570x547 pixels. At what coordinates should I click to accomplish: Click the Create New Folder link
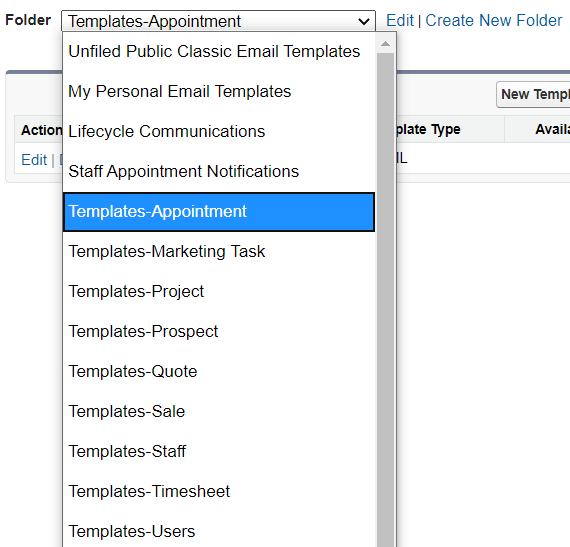[x=494, y=20]
